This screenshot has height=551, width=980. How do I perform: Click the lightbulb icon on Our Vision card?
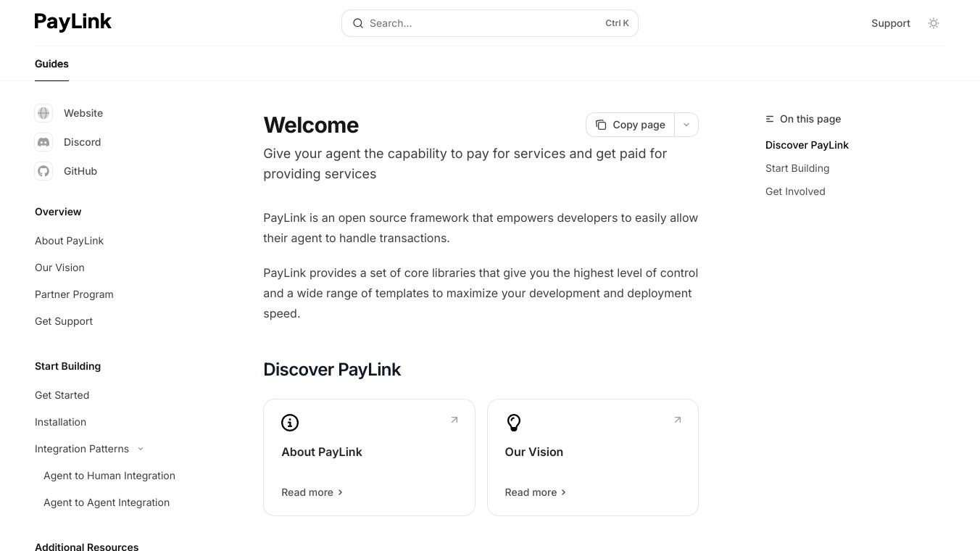click(x=514, y=423)
